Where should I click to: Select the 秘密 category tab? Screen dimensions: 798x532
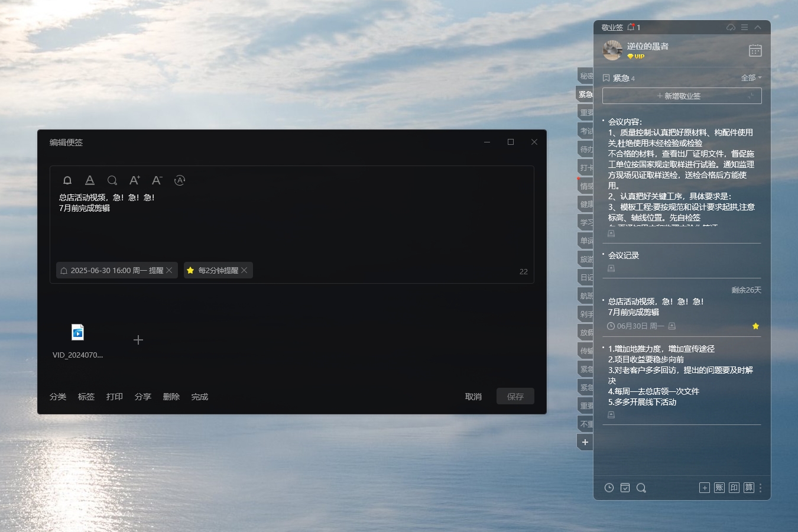(x=585, y=76)
